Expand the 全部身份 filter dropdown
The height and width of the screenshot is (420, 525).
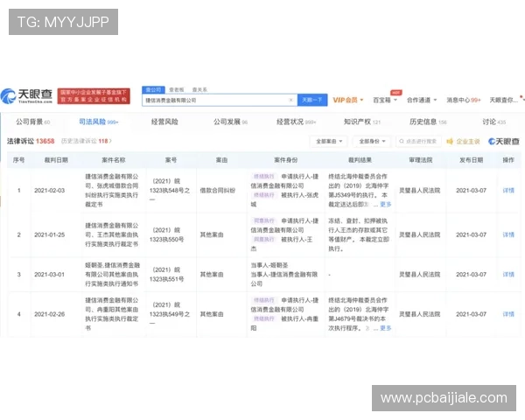coord(372,142)
